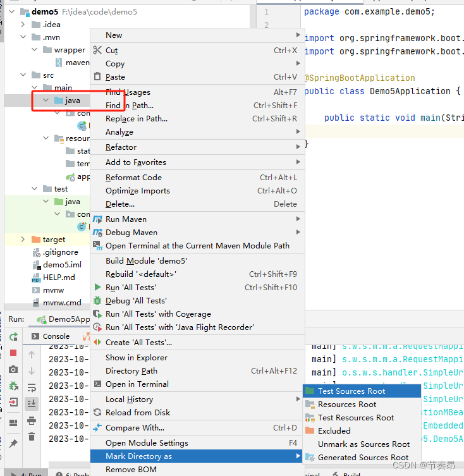Choose Test Sources Root
This screenshot has height=476, width=464.
tap(362, 391)
